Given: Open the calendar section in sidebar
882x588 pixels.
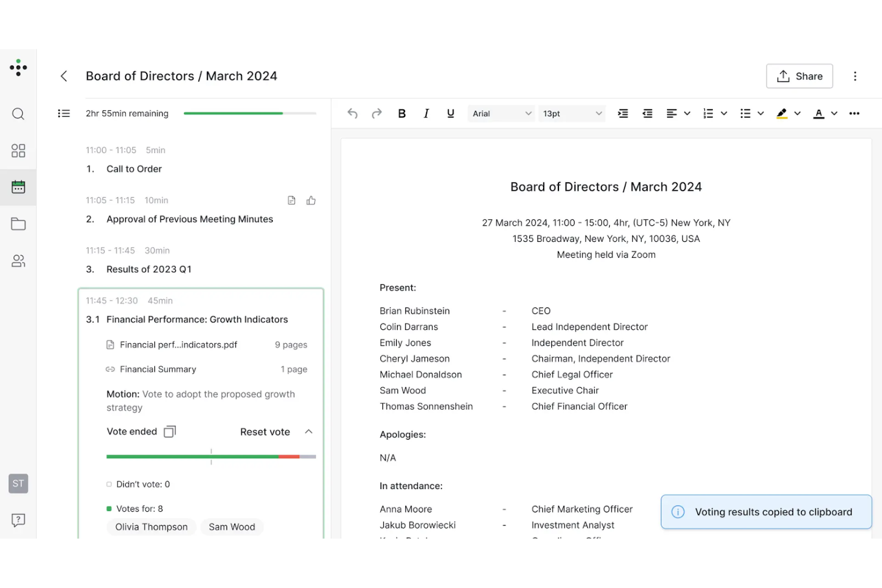Looking at the screenshot, I should [18, 186].
